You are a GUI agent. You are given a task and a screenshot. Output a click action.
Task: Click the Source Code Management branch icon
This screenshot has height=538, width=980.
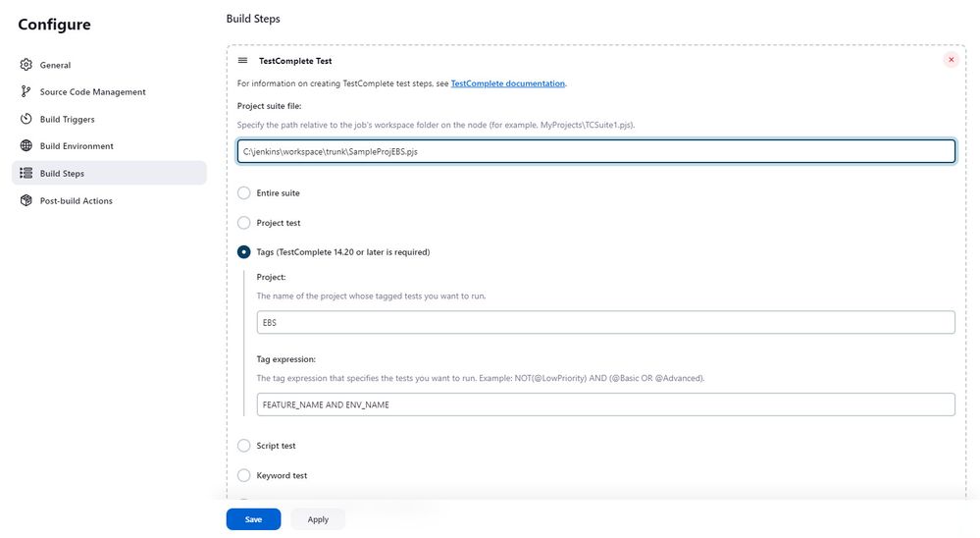click(x=26, y=92)
